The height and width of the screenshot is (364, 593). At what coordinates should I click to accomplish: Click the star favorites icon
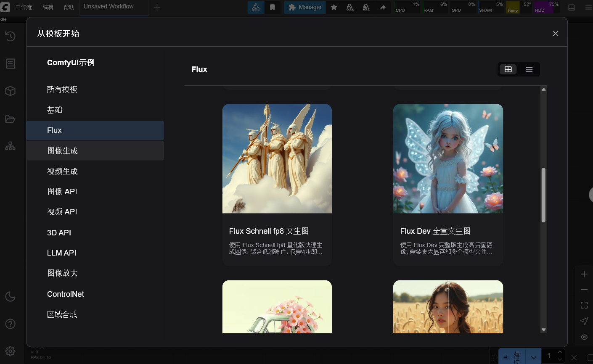pos(334,7)
